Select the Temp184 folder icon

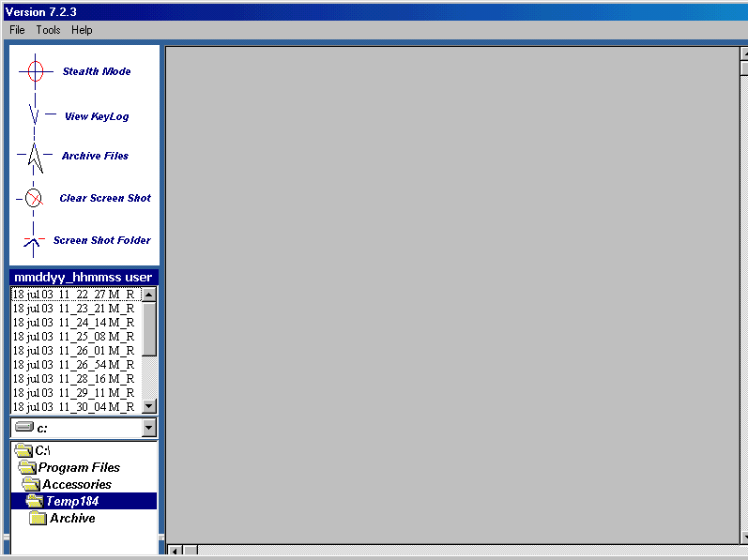(35, 501)
